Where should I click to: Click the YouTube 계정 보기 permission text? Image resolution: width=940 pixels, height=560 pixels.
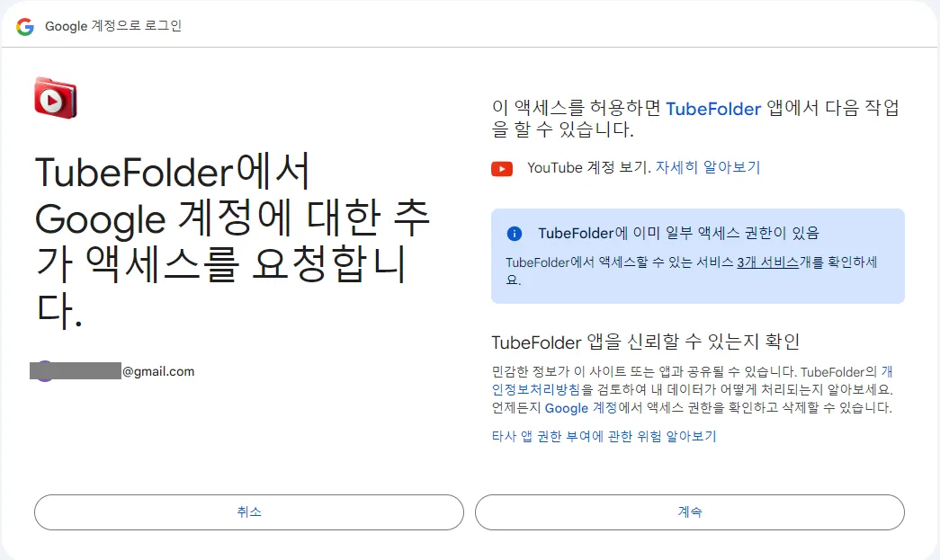(x=588, y=167)
